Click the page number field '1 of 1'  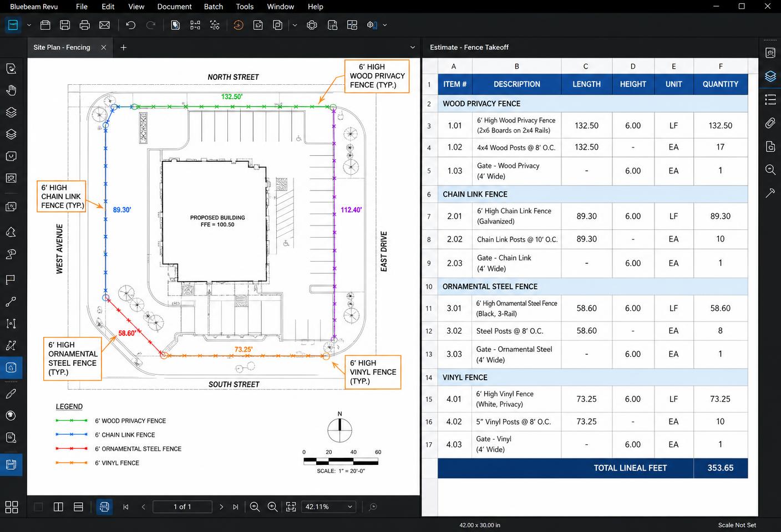[x=182, y=507]
